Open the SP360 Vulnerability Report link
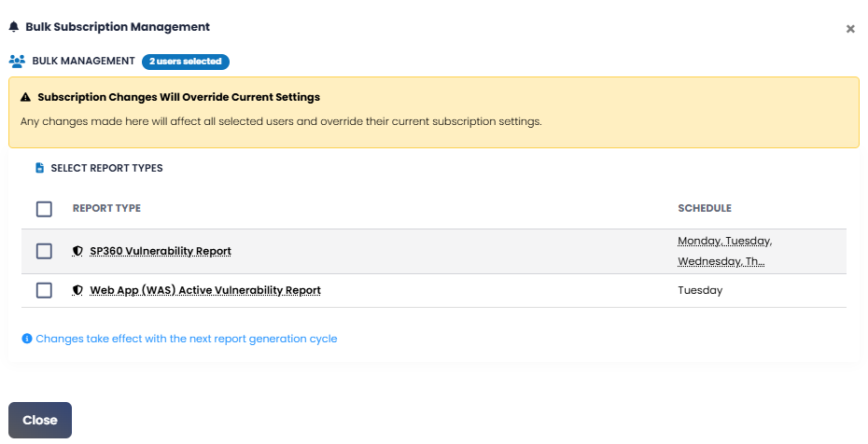Viewport: 868px width, 444px height. tap(161, 251)
